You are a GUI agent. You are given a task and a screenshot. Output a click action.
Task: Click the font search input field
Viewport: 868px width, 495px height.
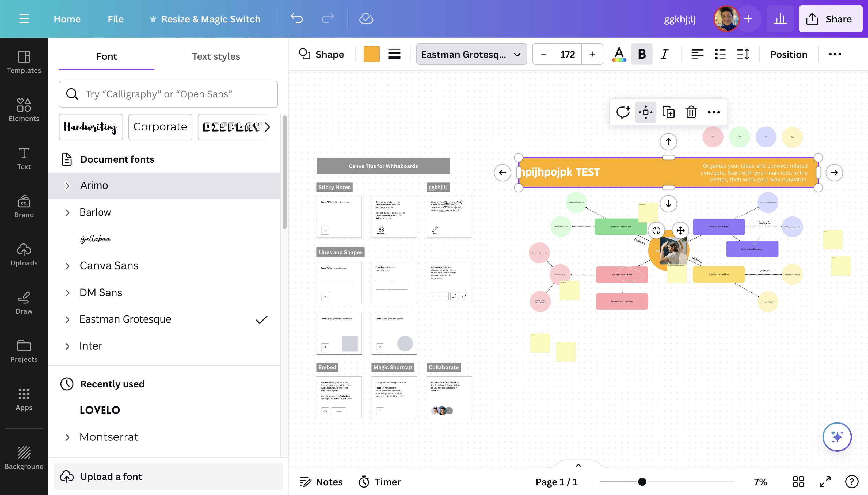(x=168, y=94)
